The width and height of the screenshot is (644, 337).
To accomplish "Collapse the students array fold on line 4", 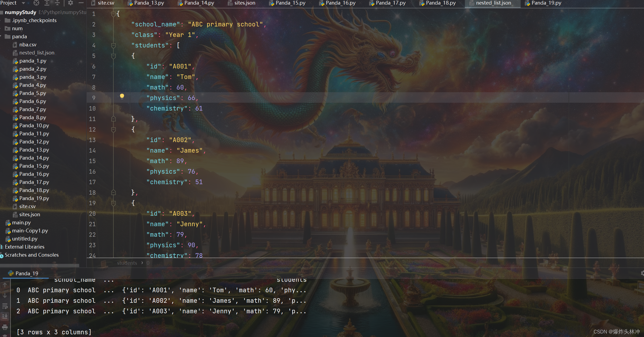I will tap(113, 46).
